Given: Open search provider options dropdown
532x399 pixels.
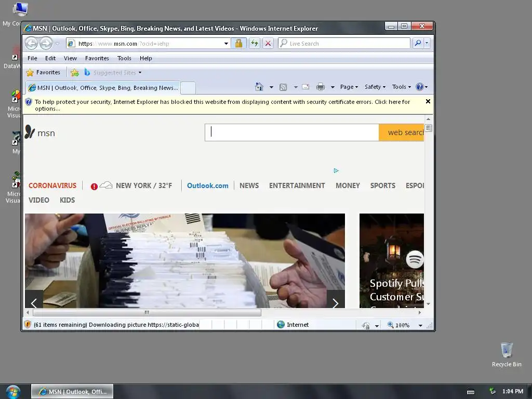Looking at the screenshot, I should pos(427,43).
